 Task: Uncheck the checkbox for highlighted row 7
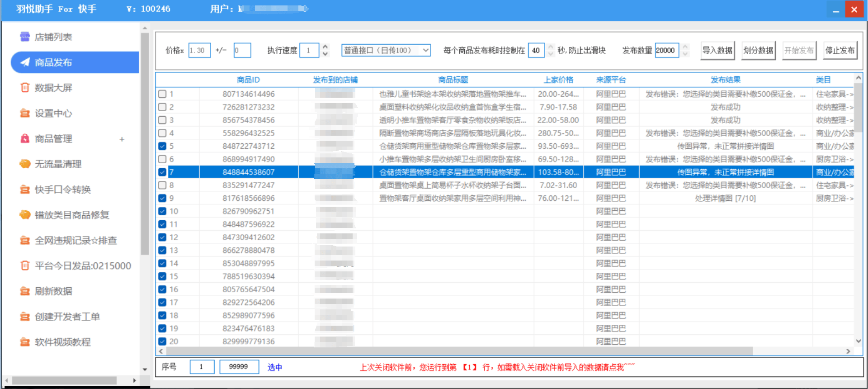(162, 172)
